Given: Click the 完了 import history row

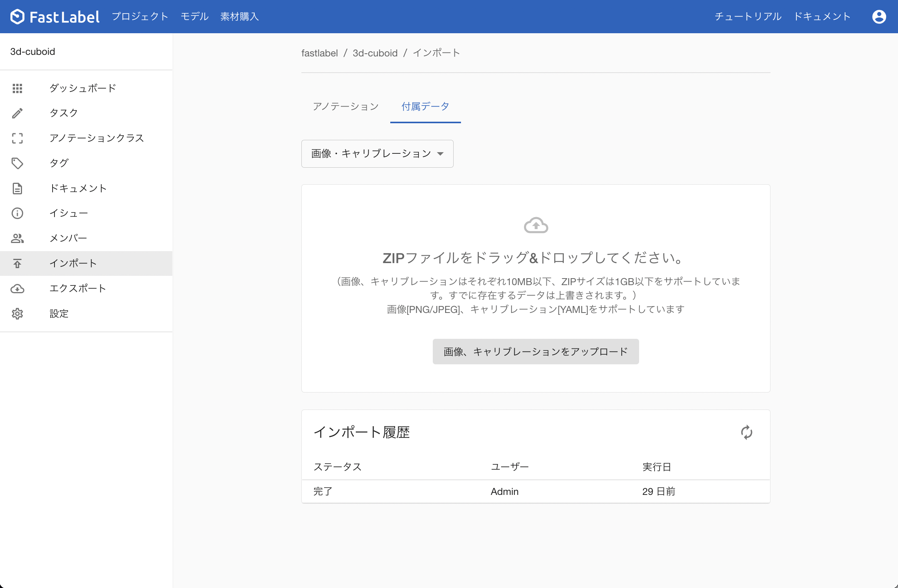Looking at the screenshot, I should (x=536, y=491).
